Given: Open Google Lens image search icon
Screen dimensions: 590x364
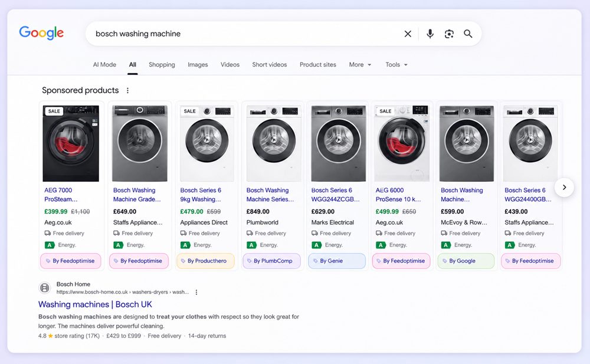Looking at the screenshot, I should click(x=449, y=34).
